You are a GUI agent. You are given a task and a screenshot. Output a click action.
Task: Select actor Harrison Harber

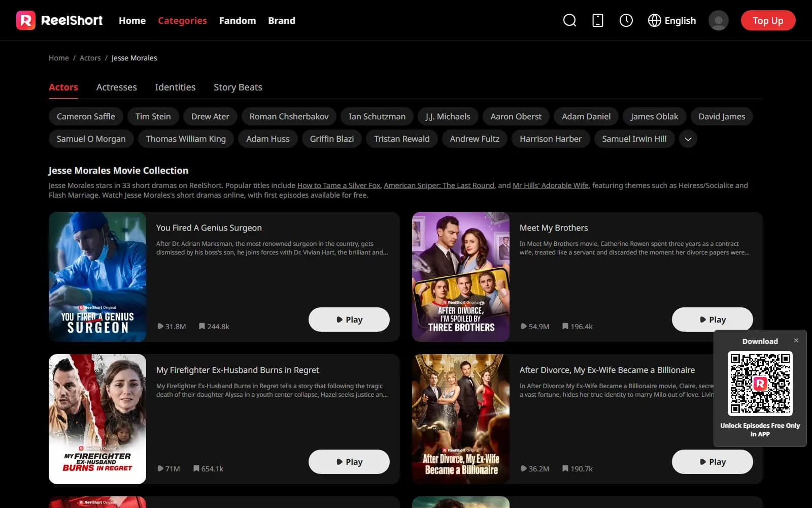(551, 139)
